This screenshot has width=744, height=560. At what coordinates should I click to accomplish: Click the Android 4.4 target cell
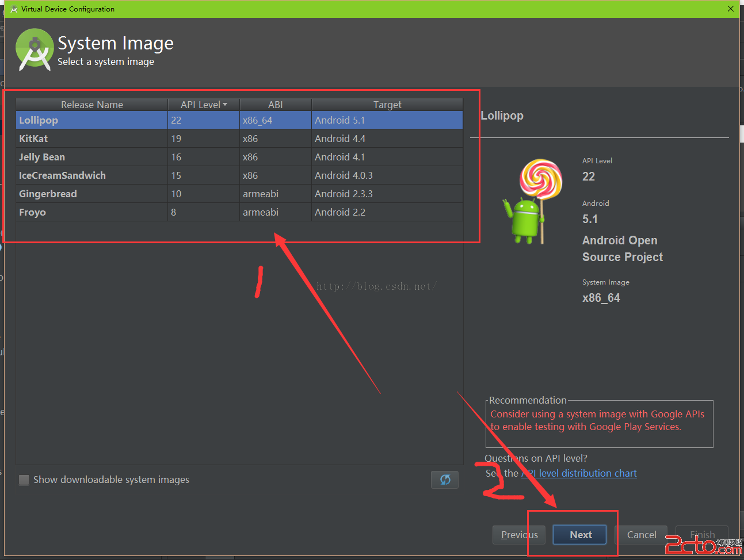387,139
